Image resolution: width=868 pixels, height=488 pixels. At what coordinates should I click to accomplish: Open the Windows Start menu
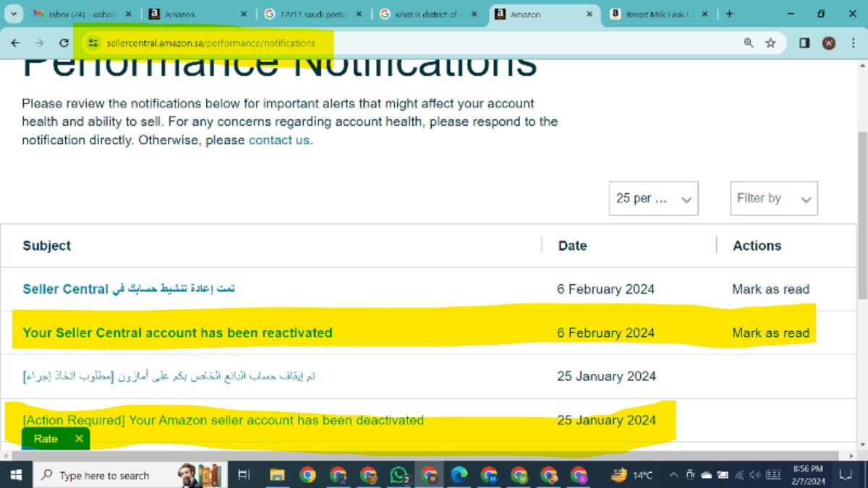(x=15, y=475)
